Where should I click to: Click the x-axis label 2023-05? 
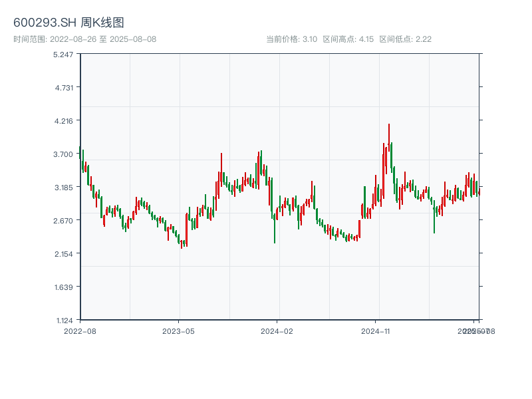[x=178, y=331]
